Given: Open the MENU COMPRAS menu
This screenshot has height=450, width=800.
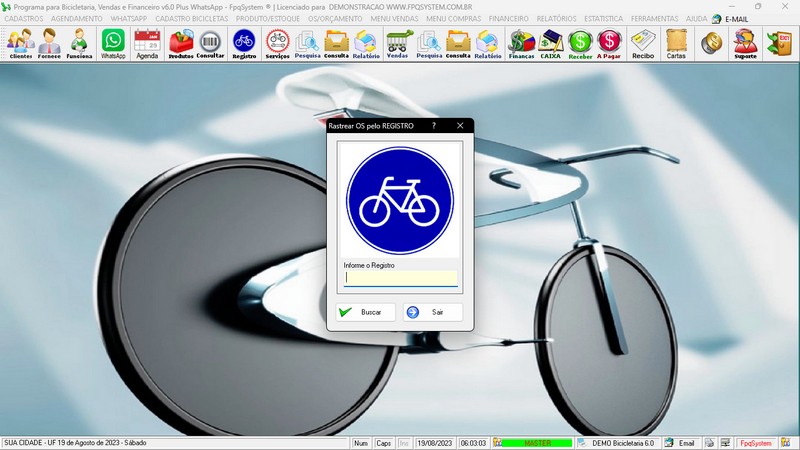Looking at the screenshot, I should [x=454, y=18].
